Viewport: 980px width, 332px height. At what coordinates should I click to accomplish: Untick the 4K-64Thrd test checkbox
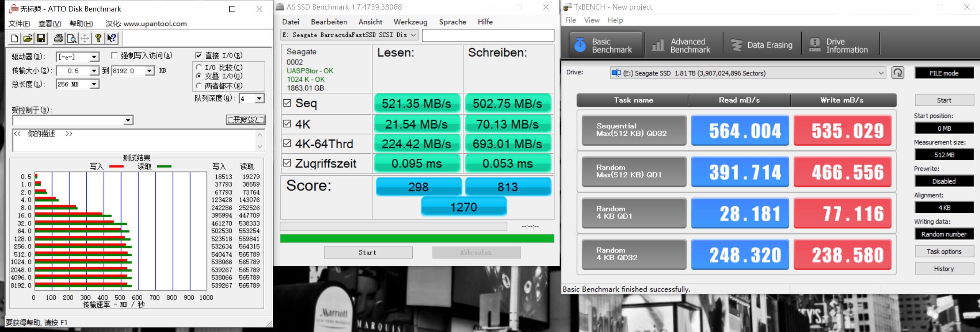click(x=287, y=143)
